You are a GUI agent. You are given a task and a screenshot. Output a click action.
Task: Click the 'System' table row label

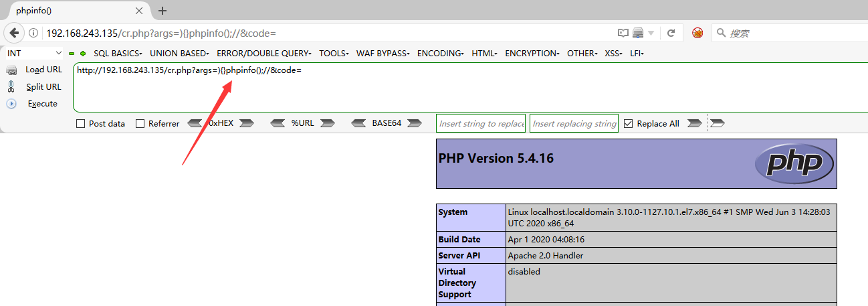(x=453, y=212)
